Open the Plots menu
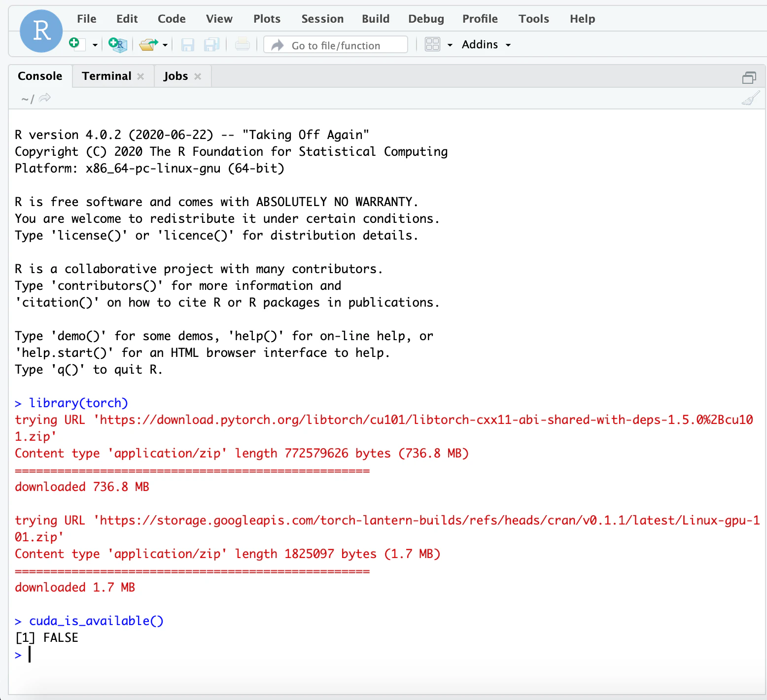This screenshot has height=700, width=767. pos(267,19)
